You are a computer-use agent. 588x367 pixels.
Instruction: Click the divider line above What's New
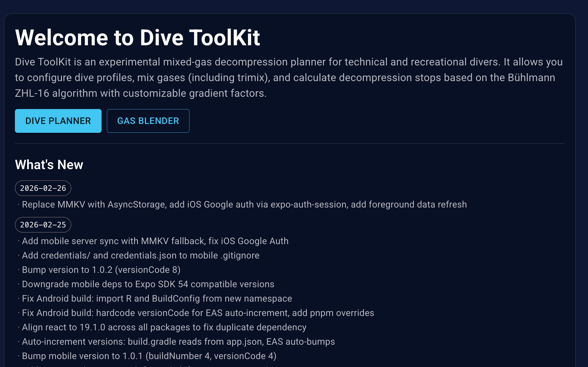point(290,143)
